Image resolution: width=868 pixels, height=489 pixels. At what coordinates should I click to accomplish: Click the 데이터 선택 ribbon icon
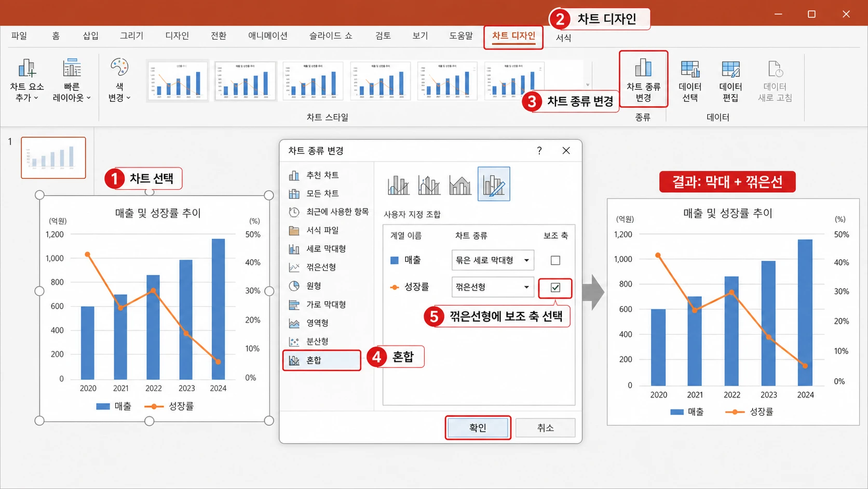click(690, 80)
